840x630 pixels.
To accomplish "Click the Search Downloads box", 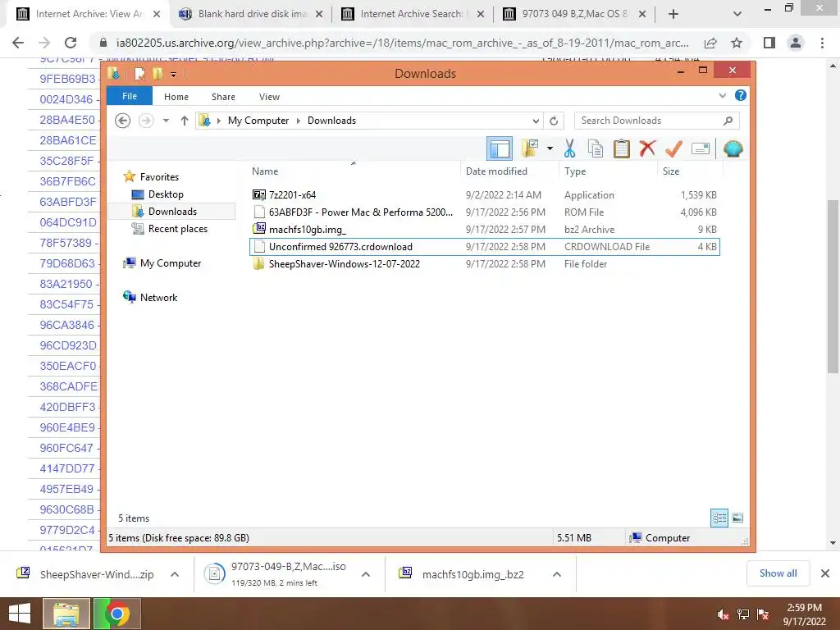I will [656, 121].
